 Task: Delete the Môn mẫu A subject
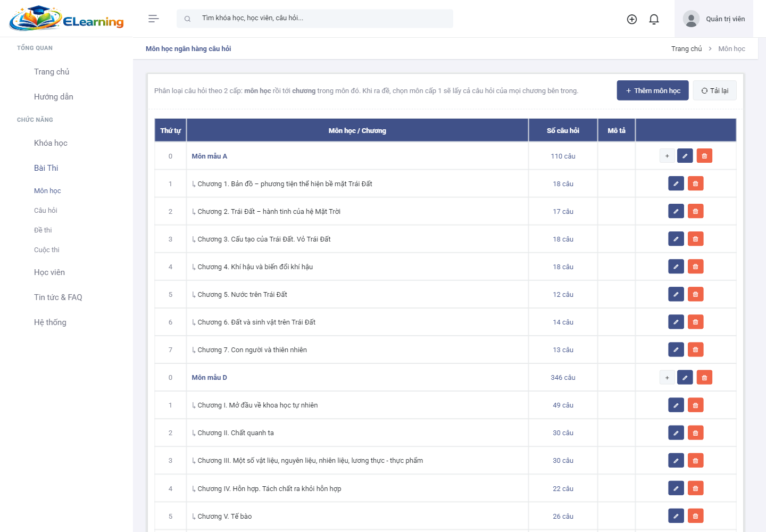(704, 156)
